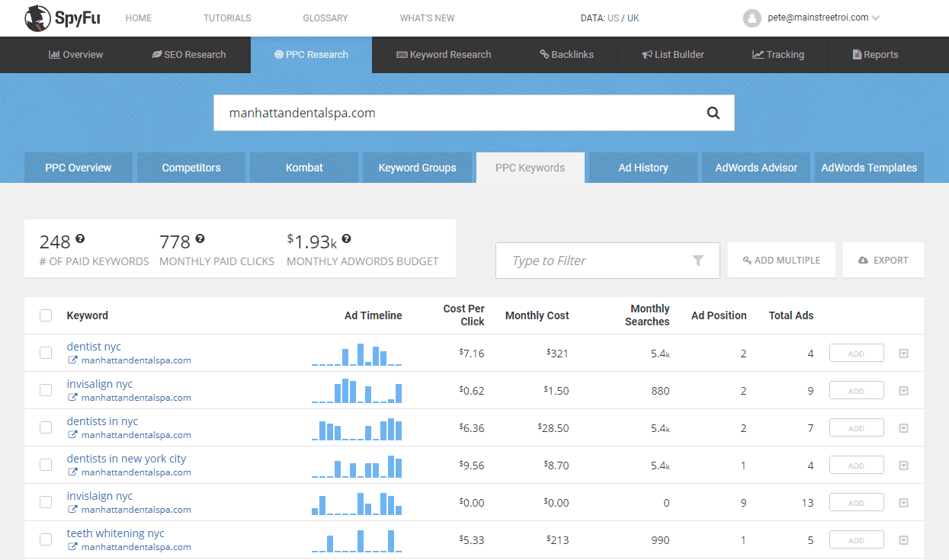Image resolution: width=949 pixels, height=560 pixels.
Task: Expand row options for invisalign nyc
Action: point(903,391)
